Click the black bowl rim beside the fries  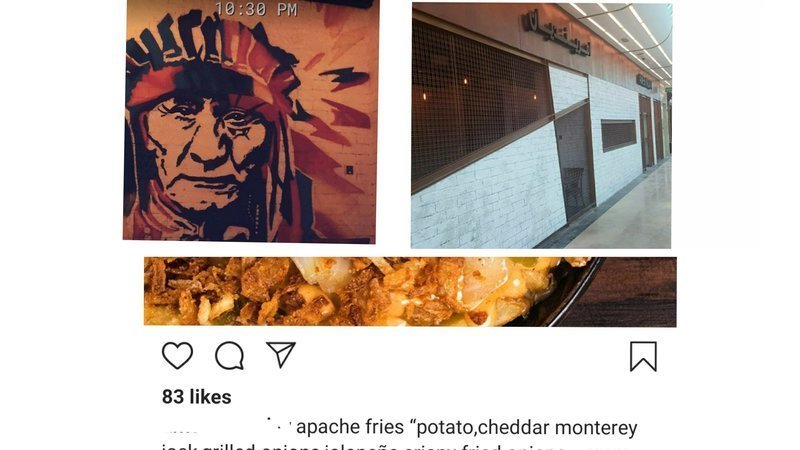pos(571,301)
